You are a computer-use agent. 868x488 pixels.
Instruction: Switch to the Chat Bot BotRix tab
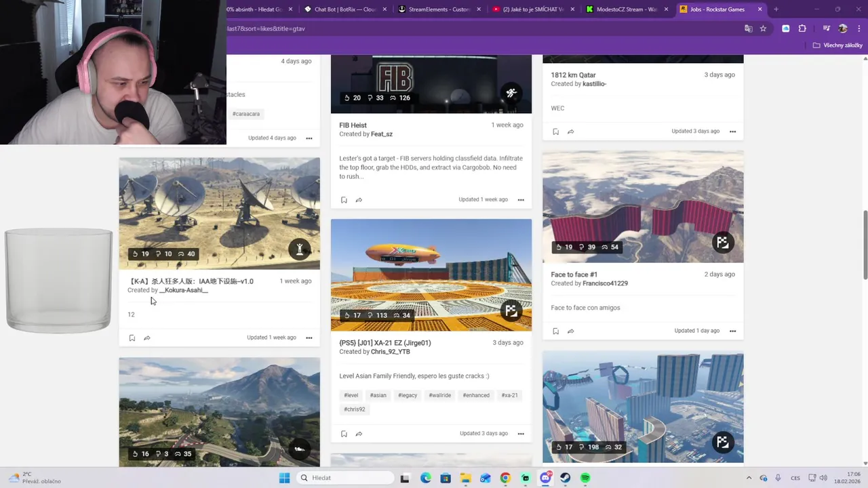(x=345, y=9)
